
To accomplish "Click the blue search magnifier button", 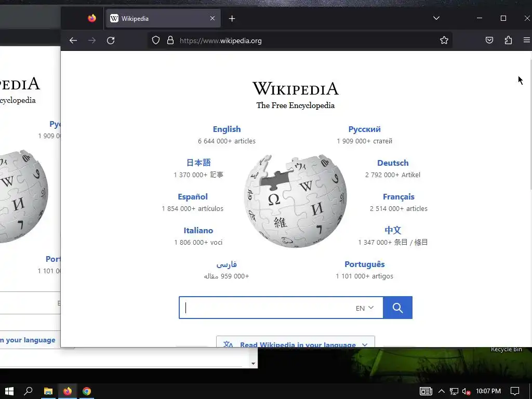I will pyautogui.click(x=397, y=308).
